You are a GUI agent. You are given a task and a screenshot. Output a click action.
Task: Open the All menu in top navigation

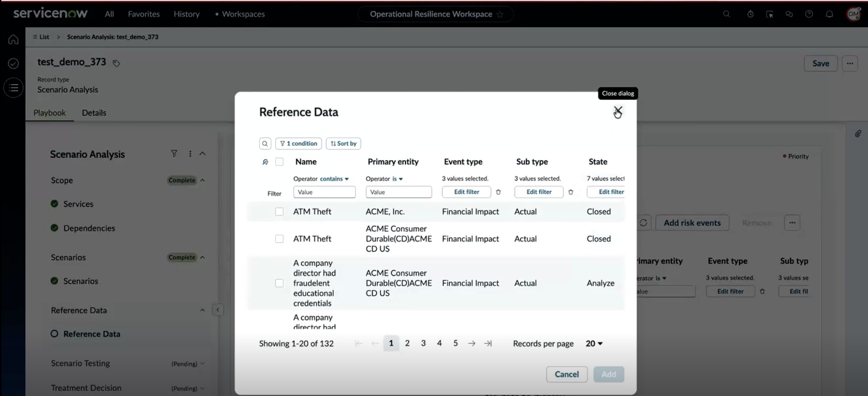click(x=109, y=14)
